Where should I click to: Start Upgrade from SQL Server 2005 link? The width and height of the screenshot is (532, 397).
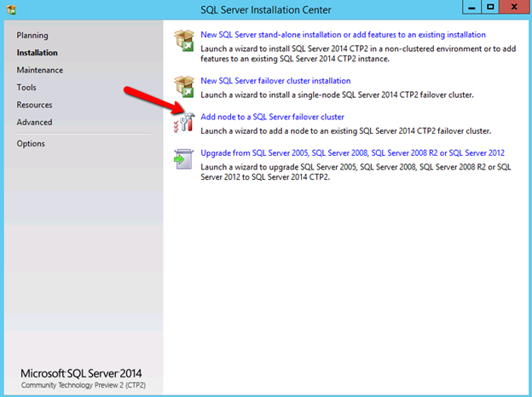pyautogui.click(x=352, y=152)
